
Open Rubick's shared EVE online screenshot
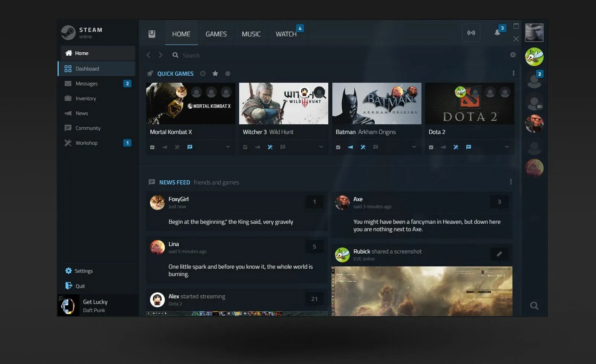click(422, 291)
